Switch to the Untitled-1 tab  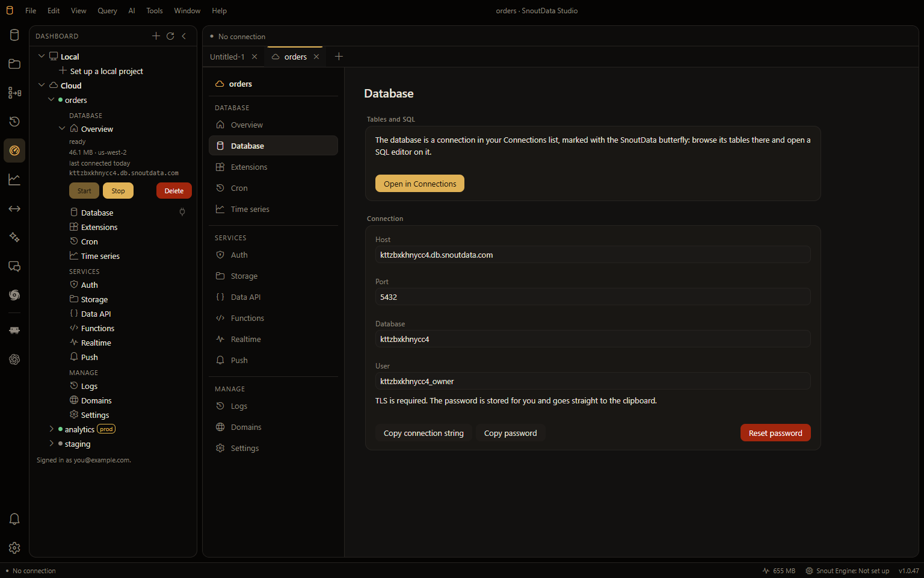tap(227, 57)
